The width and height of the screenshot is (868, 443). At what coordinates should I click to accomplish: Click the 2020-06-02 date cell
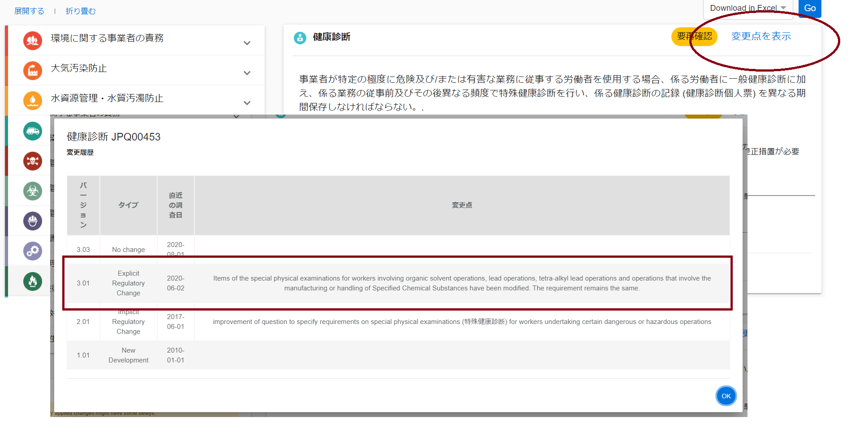point(176,283)
